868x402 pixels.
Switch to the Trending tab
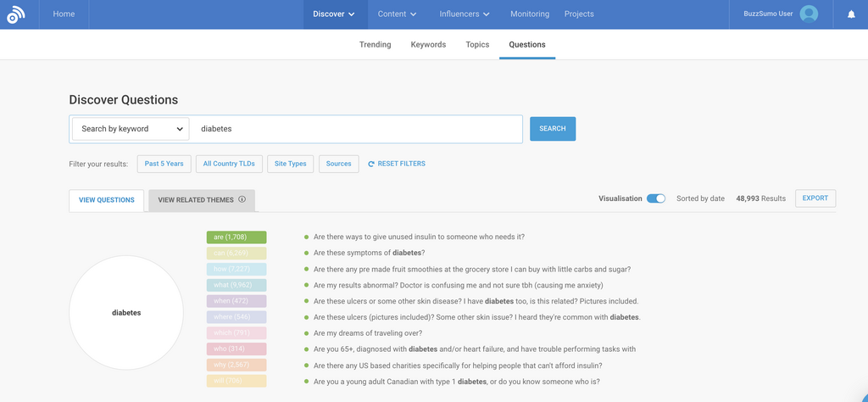(375, 44)
